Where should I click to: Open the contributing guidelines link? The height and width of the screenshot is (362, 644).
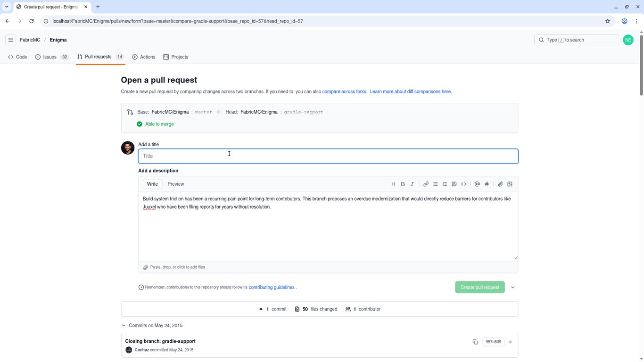pyautogui.click(x=272, y=287)
